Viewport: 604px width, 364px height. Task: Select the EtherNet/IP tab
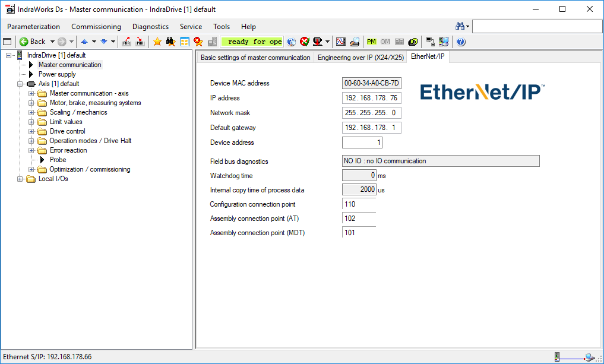point(428,56)
